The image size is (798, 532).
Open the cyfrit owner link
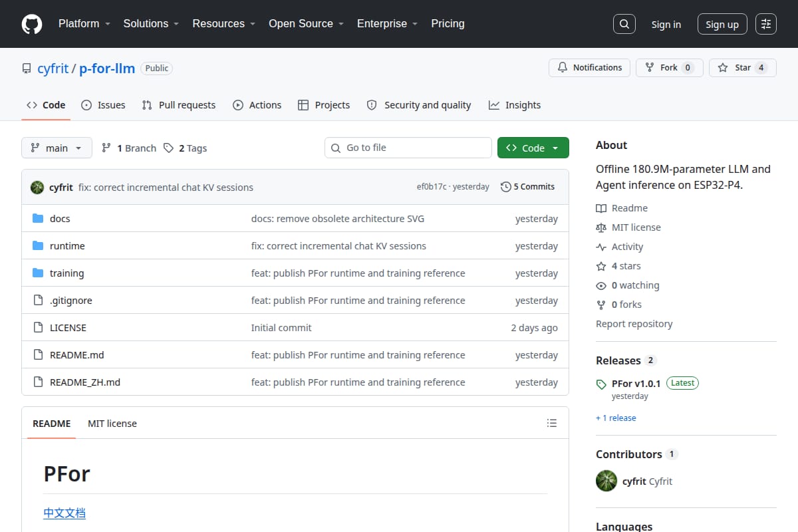(x=53, y=68)
